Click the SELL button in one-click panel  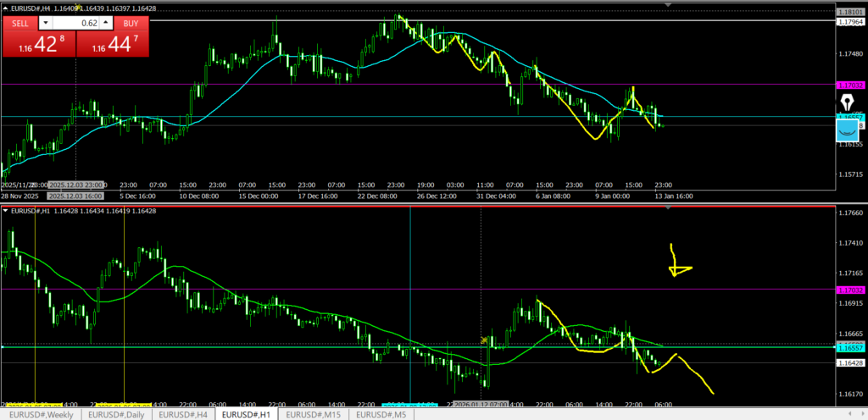click(20, 24)
